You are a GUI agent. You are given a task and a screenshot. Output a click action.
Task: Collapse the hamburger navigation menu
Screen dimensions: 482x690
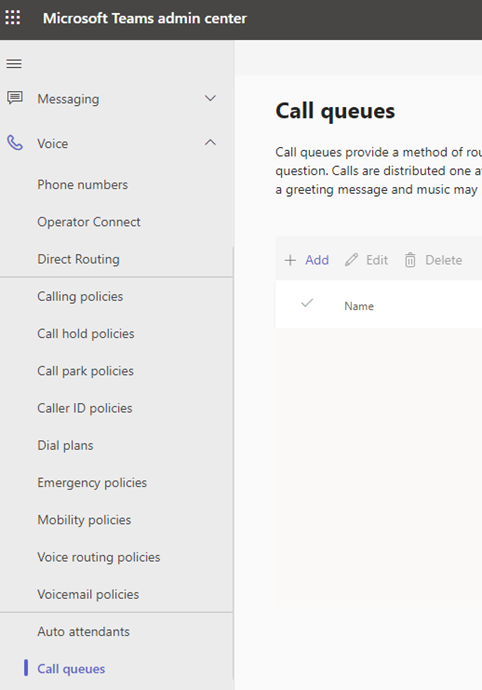click(14, 64)
